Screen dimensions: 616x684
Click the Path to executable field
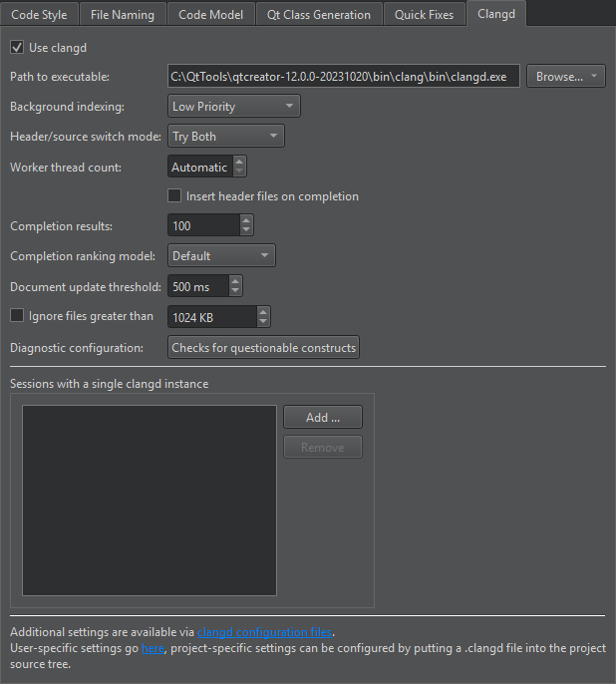(x=344, y=77)
